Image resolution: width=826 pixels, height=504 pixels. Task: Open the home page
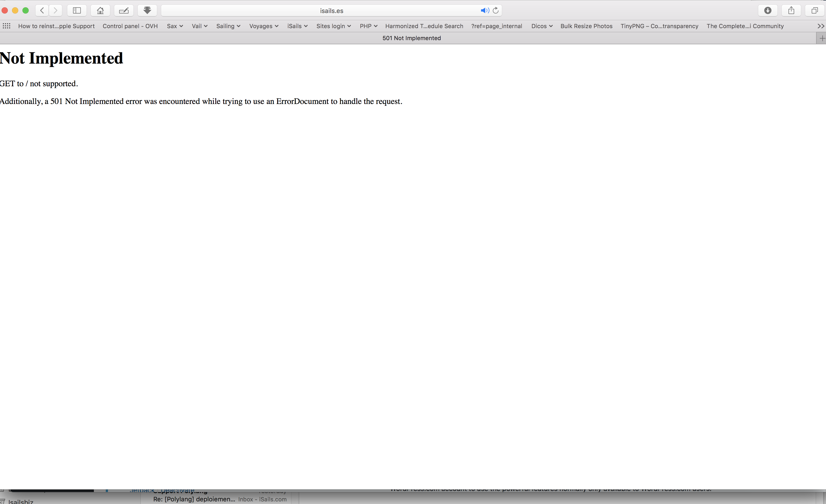pyautogui.click(x=100, y=11)
